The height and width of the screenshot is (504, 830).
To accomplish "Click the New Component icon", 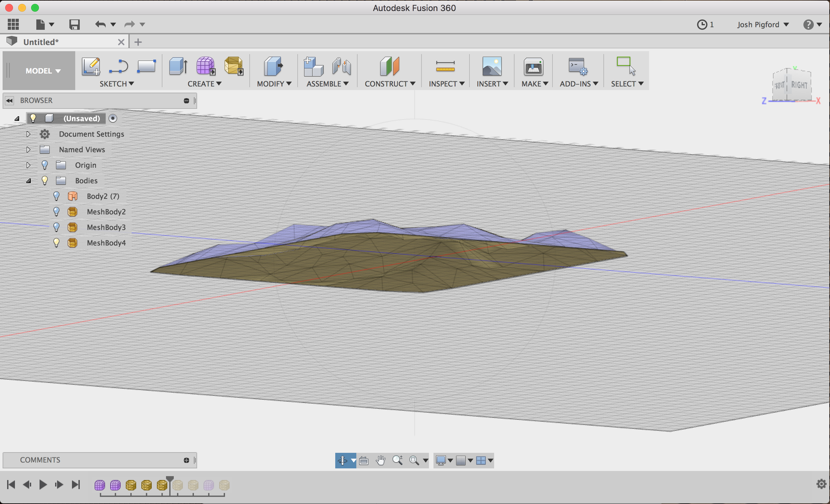I will pyautogui.click(x=313, y=67).
